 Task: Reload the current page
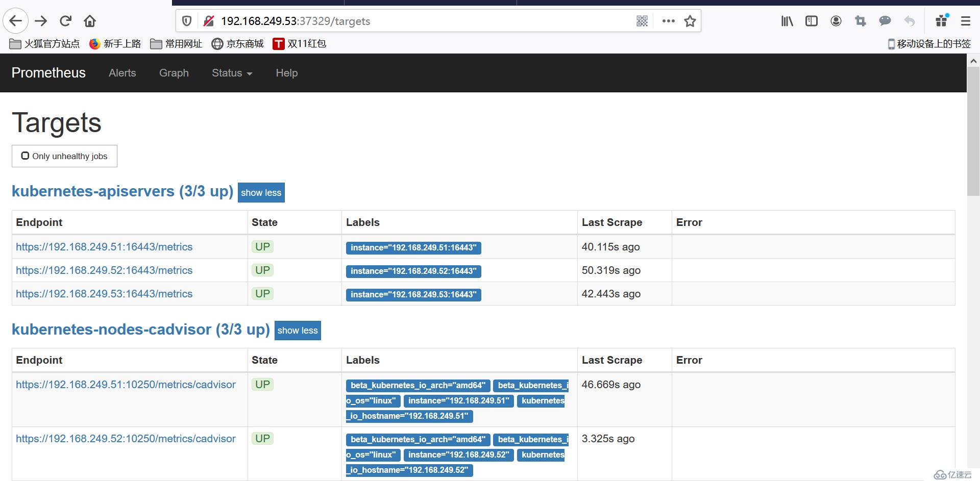[x=65, y=21]
